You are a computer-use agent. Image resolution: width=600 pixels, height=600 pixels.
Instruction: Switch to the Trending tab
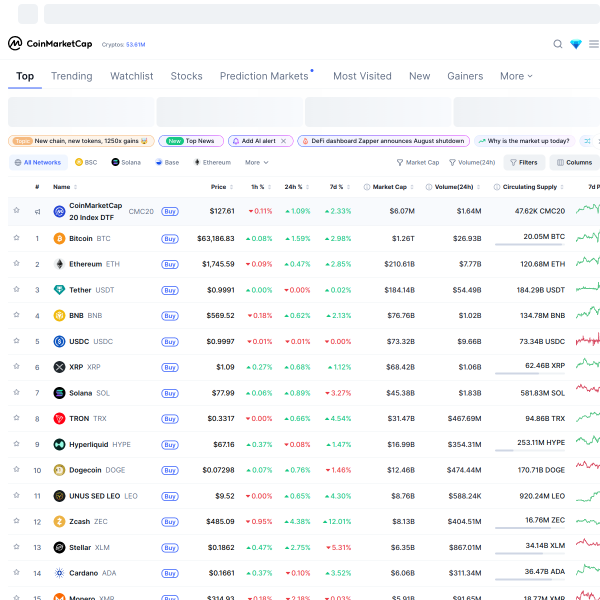pyautogui.click(x=72, y=76)
